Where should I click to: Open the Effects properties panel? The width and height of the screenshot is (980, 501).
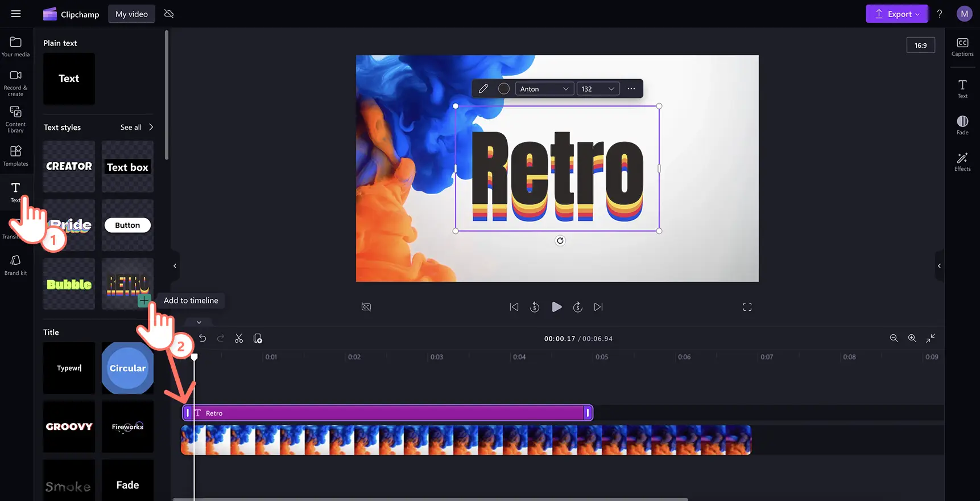tap(962, 162)
